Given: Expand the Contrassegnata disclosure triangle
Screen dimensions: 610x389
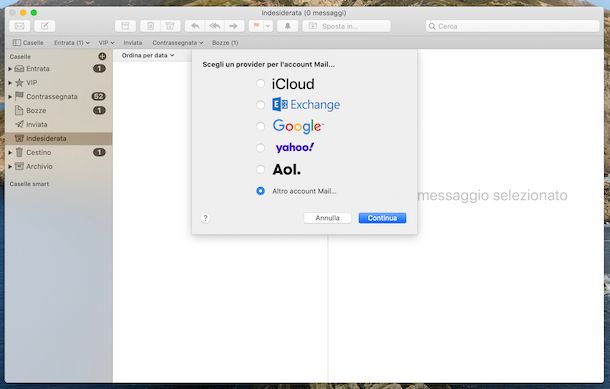Looking at the screenshot, I should click(x=10, y=97).
